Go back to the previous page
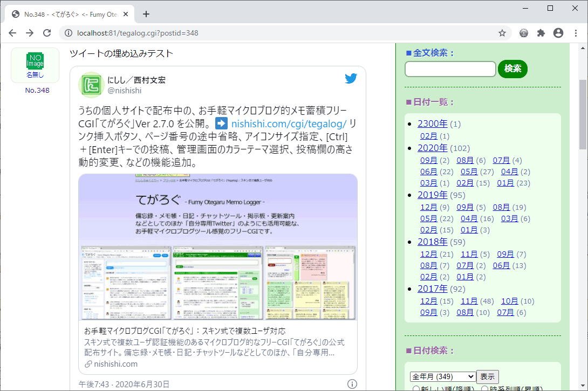The height and width of the screenshot is (391, 588). click(12, 33)
